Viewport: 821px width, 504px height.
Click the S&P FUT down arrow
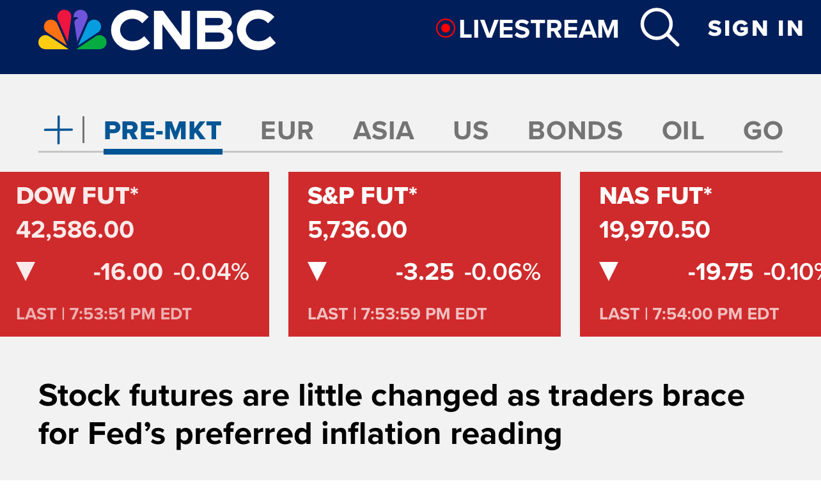(317, 272)
